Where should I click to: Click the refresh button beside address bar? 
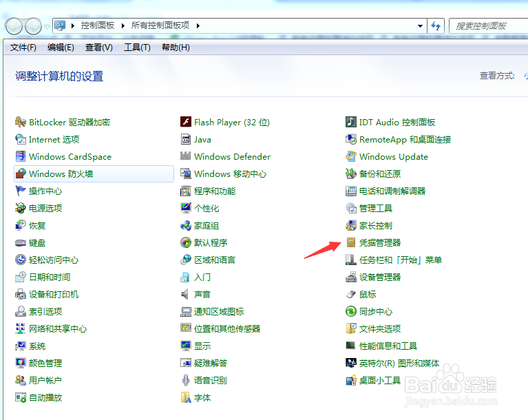(436, 26)
